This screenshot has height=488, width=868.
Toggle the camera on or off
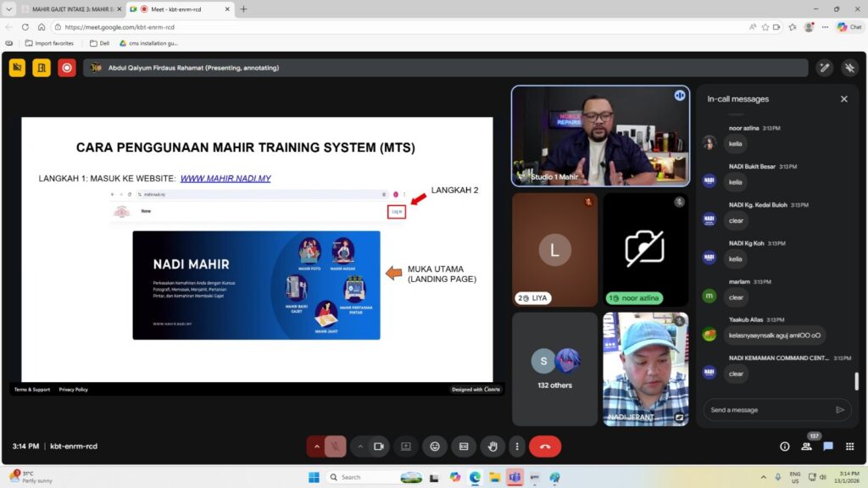click(379, 446)
